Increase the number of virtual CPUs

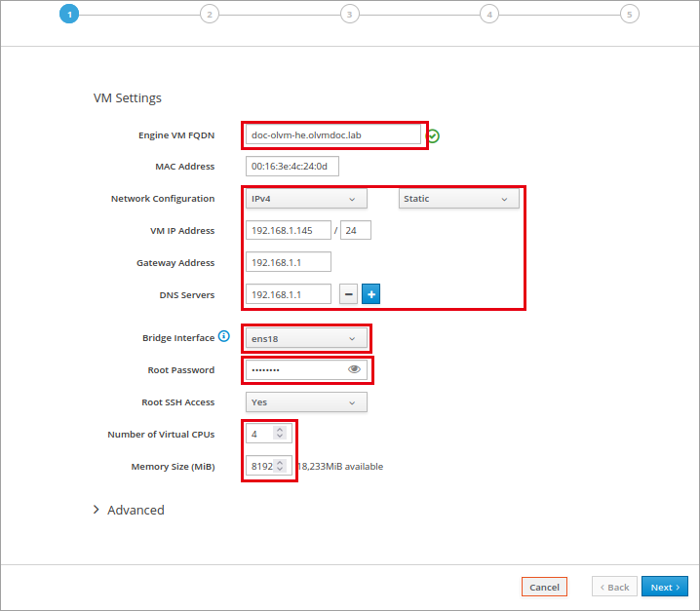pos(280,430)
